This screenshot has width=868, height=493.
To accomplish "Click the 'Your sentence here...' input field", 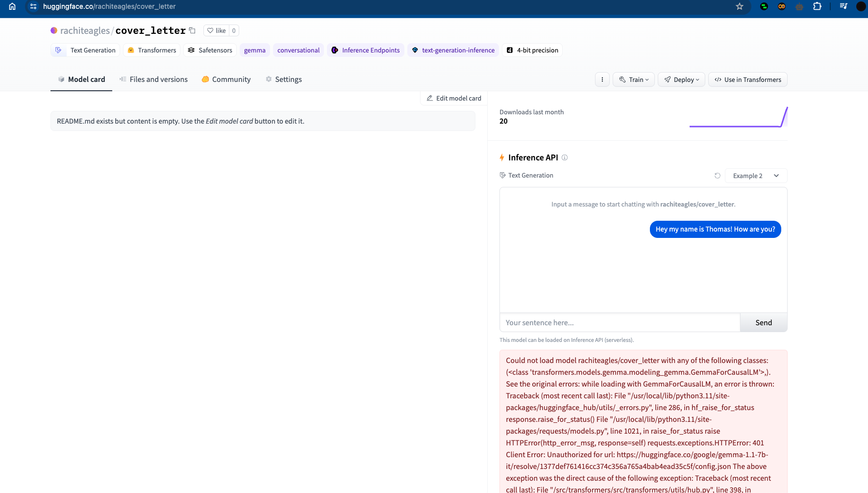I will point(620,323).
